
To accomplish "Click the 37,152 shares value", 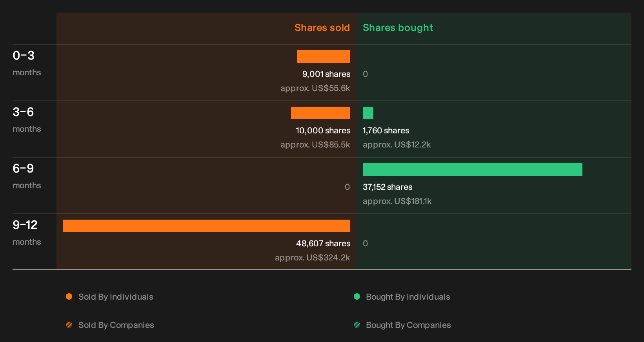I will point(387,187).
